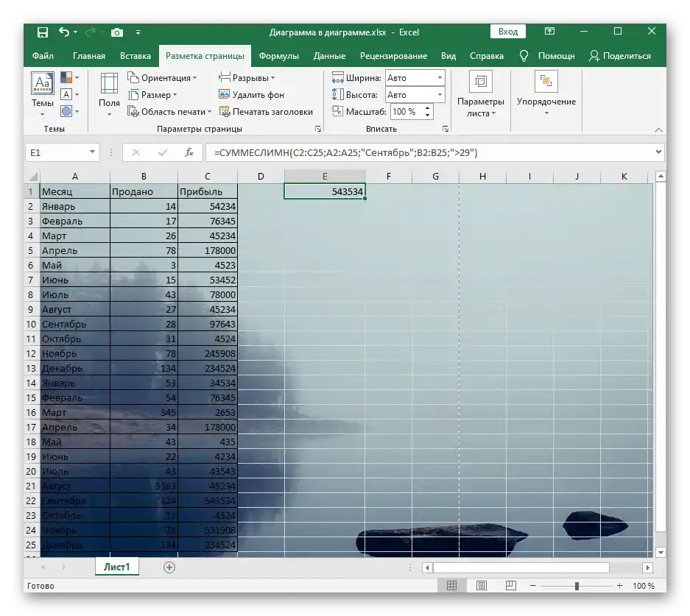Click the Name Box showing E1
690x616 pixels.
[62, 152]
